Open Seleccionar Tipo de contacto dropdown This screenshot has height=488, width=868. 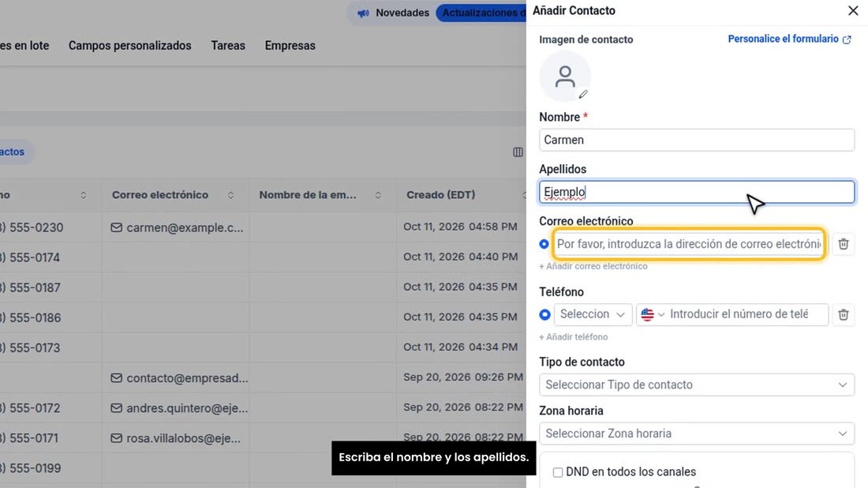[x=697, y=385]
